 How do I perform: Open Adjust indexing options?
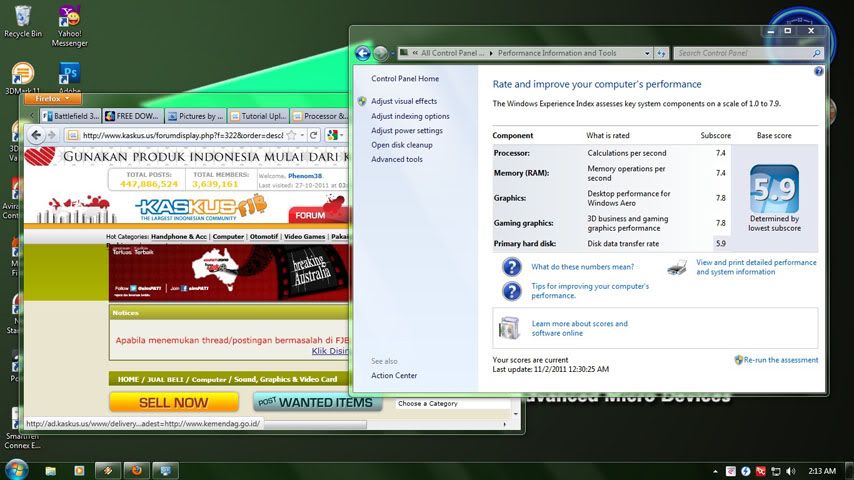pyautogui.click(x=410, y=116)
